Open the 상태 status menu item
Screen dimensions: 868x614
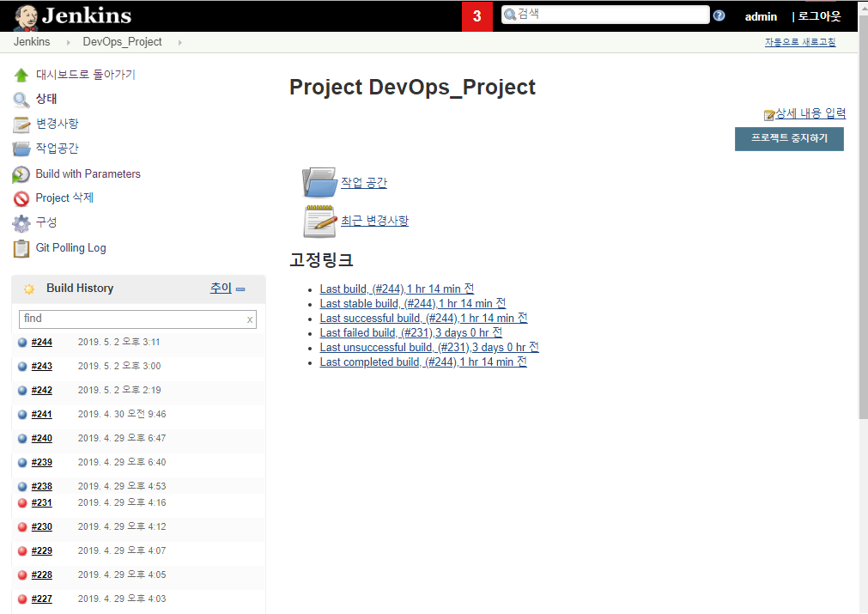point(46,99)
